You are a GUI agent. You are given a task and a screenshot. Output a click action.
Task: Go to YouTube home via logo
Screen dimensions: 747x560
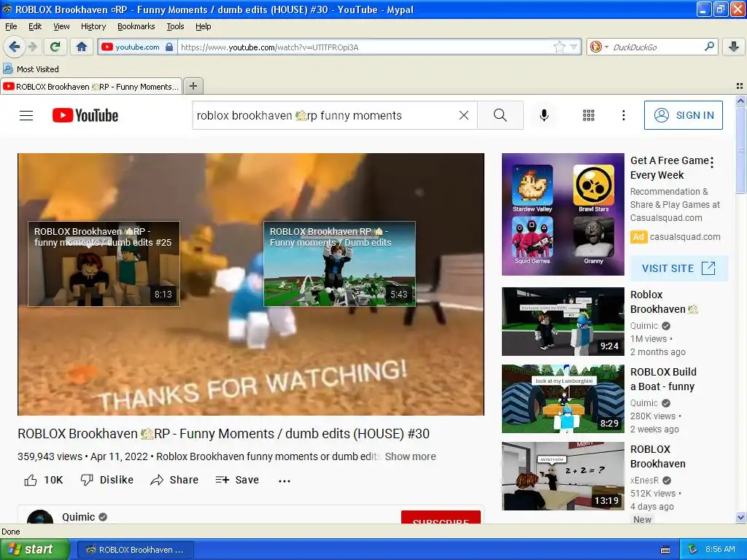[85, 115]
